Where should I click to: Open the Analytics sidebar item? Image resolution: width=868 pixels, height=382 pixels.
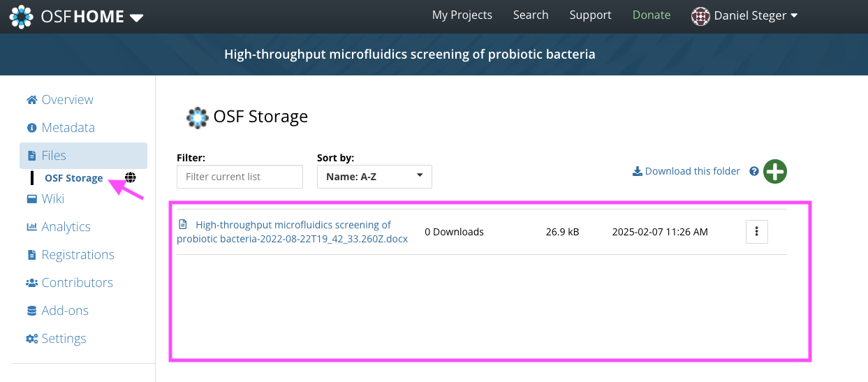66,226
